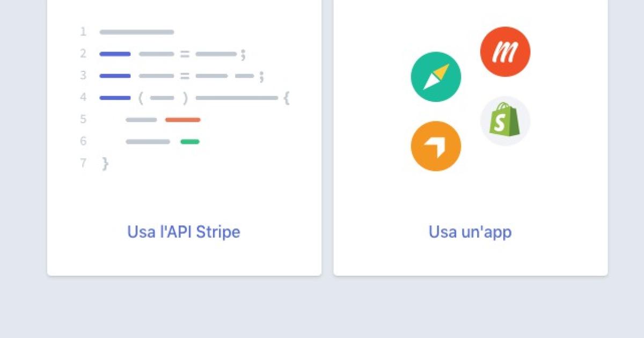Click the orange arrow app icon
Image resolution: width=644 pixels, height=338 pixels.
(436, 146)
